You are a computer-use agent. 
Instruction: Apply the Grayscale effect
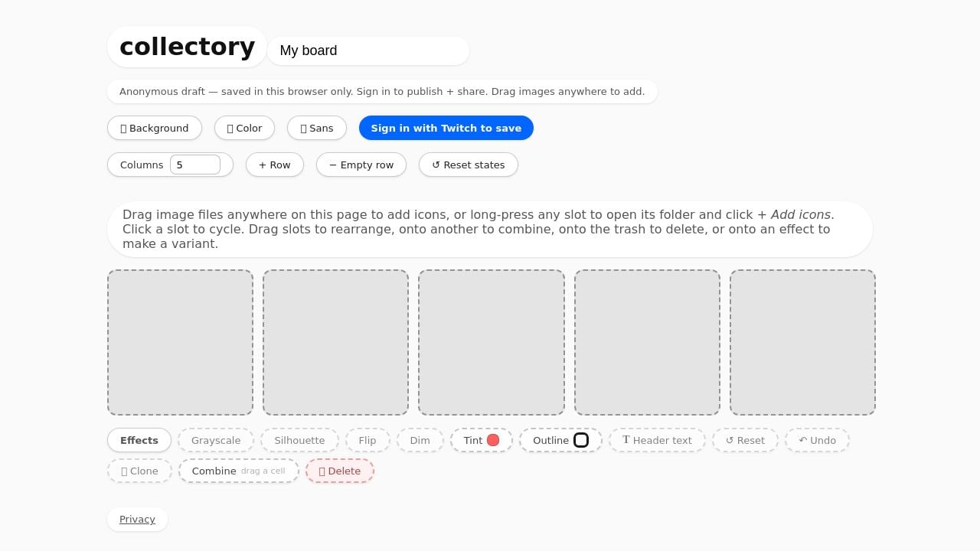point(216,440)
